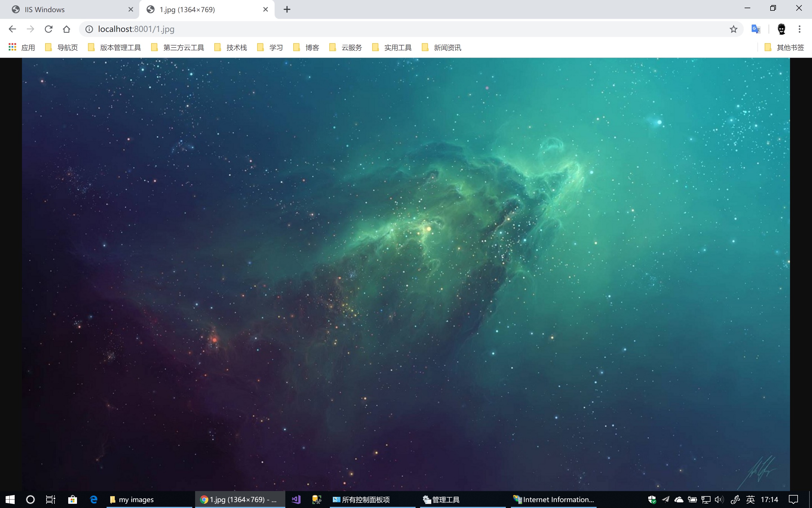Screen dimensions: 812x508
Task: View site information for localhost
Action: (89, 29)
